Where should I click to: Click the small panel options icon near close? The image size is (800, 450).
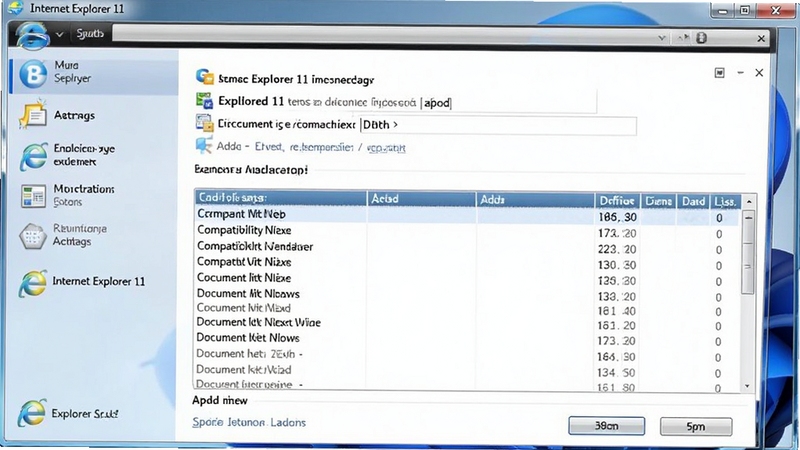click(719, 72)
